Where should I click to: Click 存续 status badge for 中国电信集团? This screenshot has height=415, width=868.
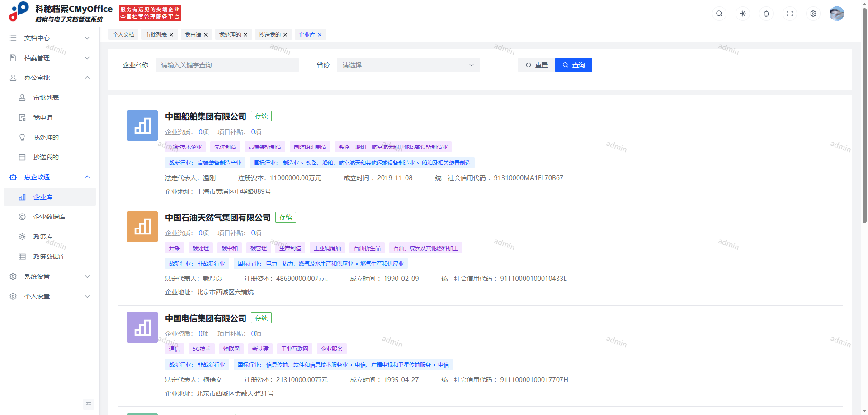261,318
